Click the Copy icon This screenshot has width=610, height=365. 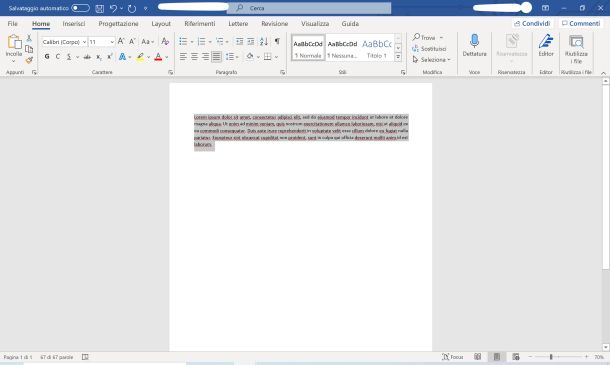(29, 49)
